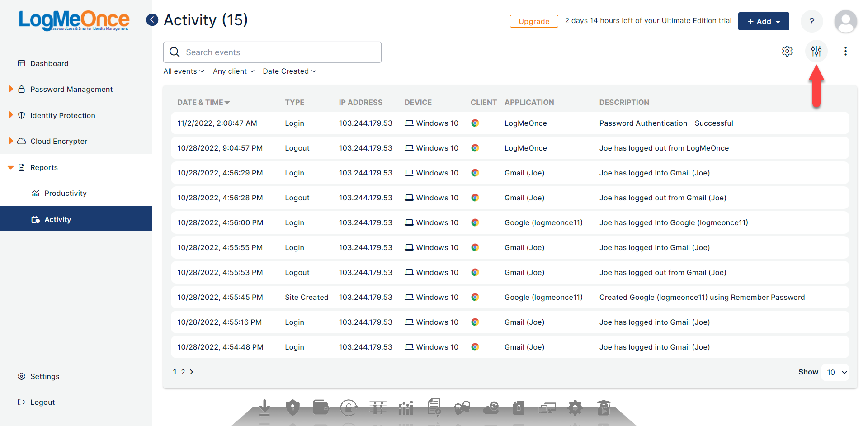The width and height of the screenshot is (868, 426).
Task: Click Chrome client icon in 11/2/2022 row
Action: pos(475,123)
